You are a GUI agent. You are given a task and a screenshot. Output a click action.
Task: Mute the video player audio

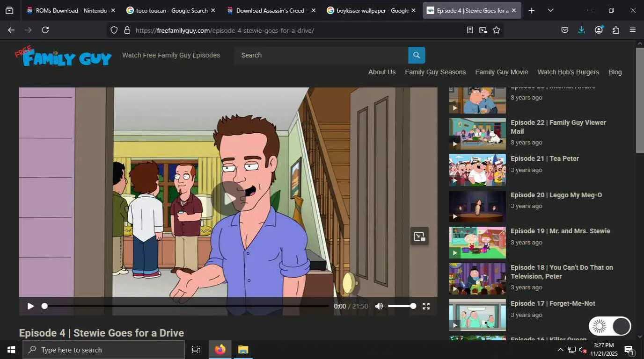point(379,306)
